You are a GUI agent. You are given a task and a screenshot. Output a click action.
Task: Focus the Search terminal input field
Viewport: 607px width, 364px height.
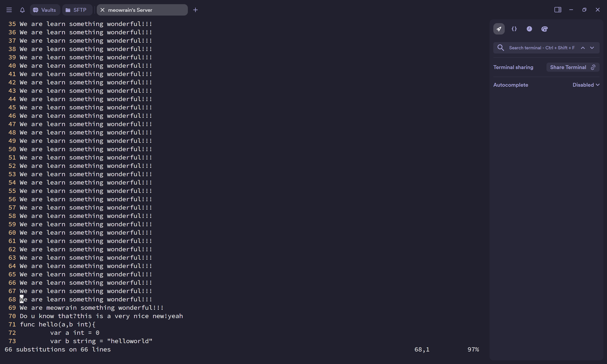coord(542,48)
